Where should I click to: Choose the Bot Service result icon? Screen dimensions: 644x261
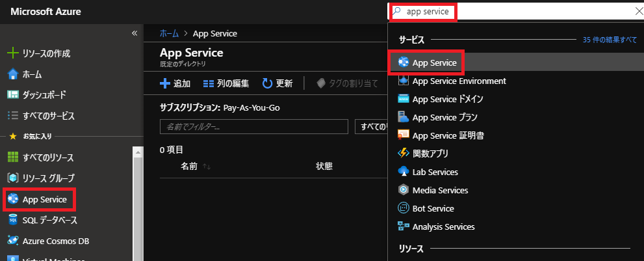tap(404, 208)
